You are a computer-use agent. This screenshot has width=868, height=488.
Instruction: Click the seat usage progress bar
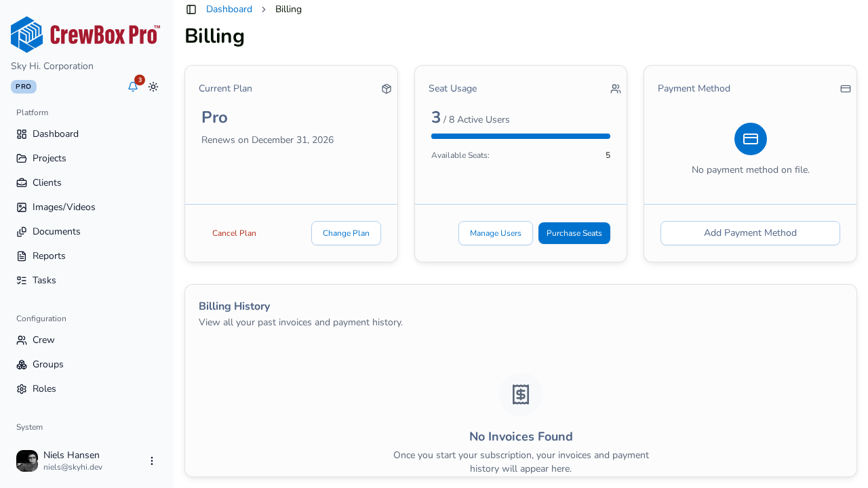coord(521,136)
